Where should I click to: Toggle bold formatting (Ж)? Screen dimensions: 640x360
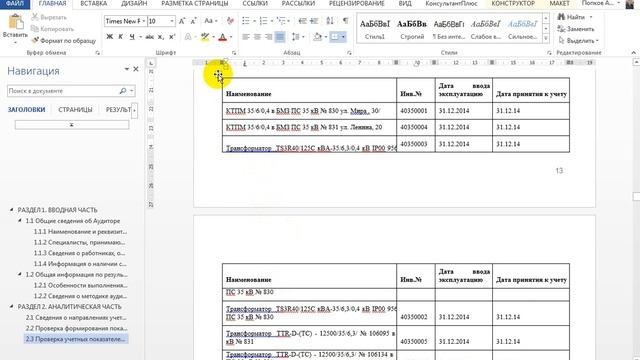pyautogui.click(x=109, y=37)
